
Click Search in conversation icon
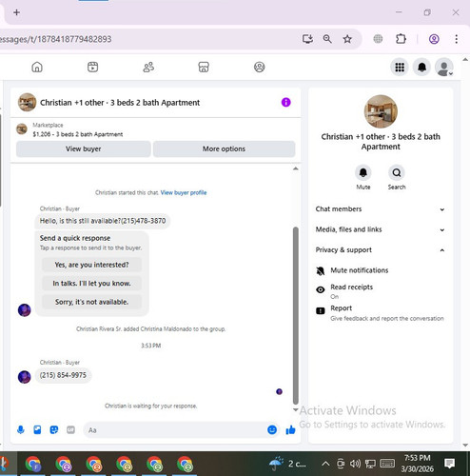pos(397,173)
